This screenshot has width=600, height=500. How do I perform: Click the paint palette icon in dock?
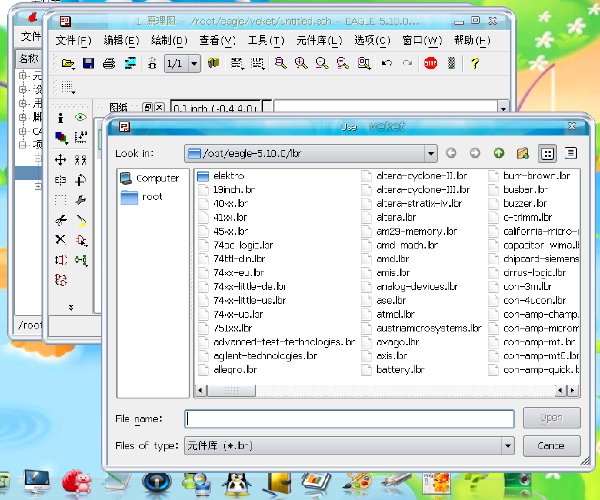[x=357, y=483]
